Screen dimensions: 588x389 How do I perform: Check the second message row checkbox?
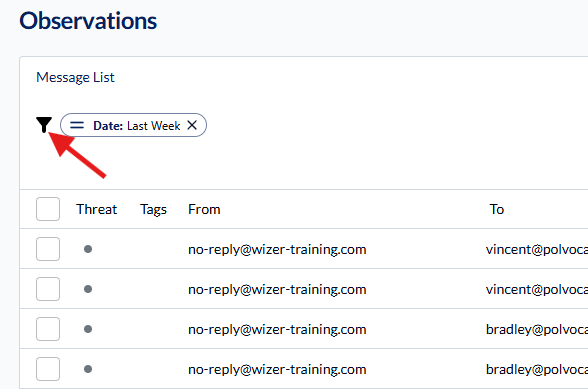click(48, 289)
